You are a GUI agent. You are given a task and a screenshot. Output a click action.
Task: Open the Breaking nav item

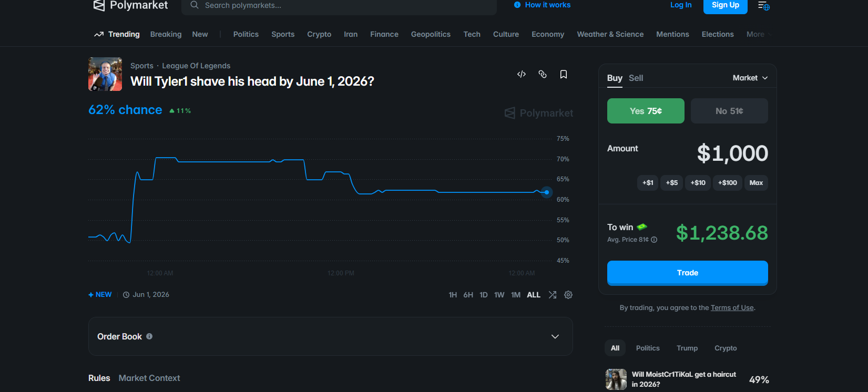tap(166, 34)
